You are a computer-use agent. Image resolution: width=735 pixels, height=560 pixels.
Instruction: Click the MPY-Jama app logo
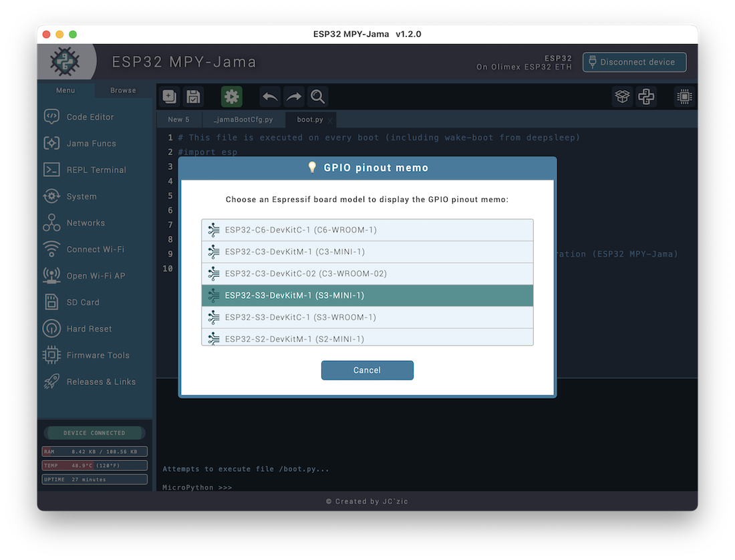(x=65, y=61)
